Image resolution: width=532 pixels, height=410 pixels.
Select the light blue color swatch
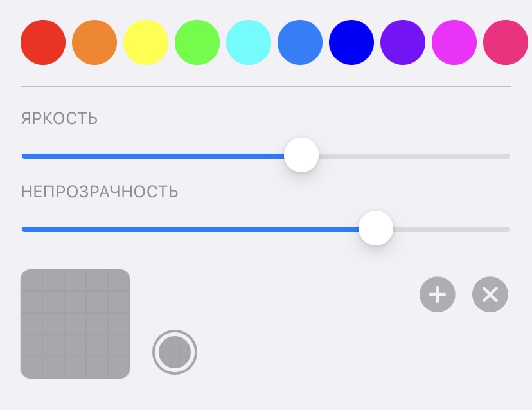[300, 42]
